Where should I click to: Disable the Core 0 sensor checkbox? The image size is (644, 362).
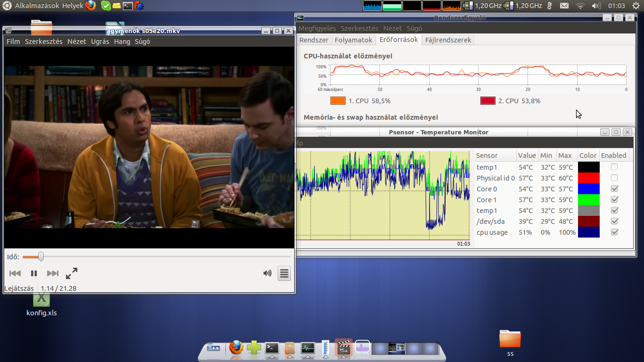pos(614,189)
